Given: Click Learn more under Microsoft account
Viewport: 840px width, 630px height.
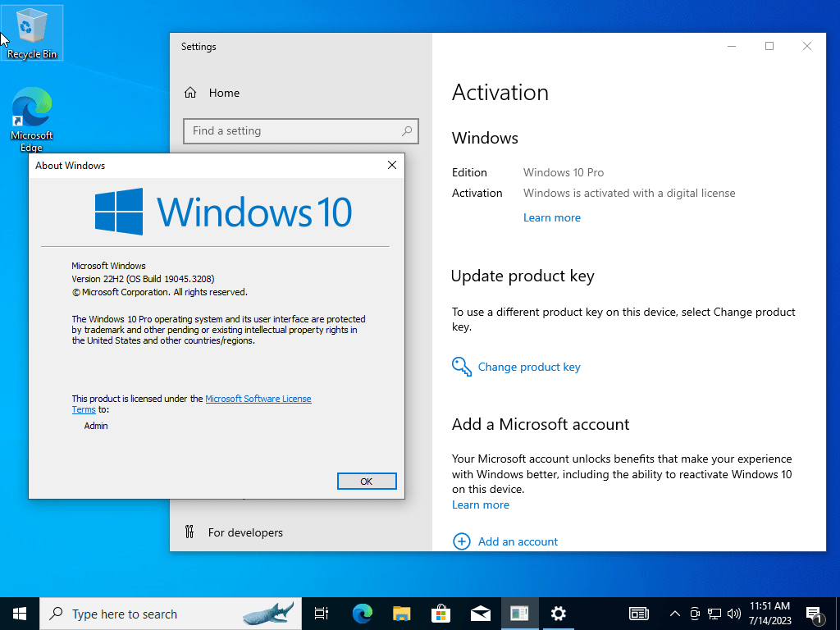Looking at the screenshot, I should click(x=481, y=504).
